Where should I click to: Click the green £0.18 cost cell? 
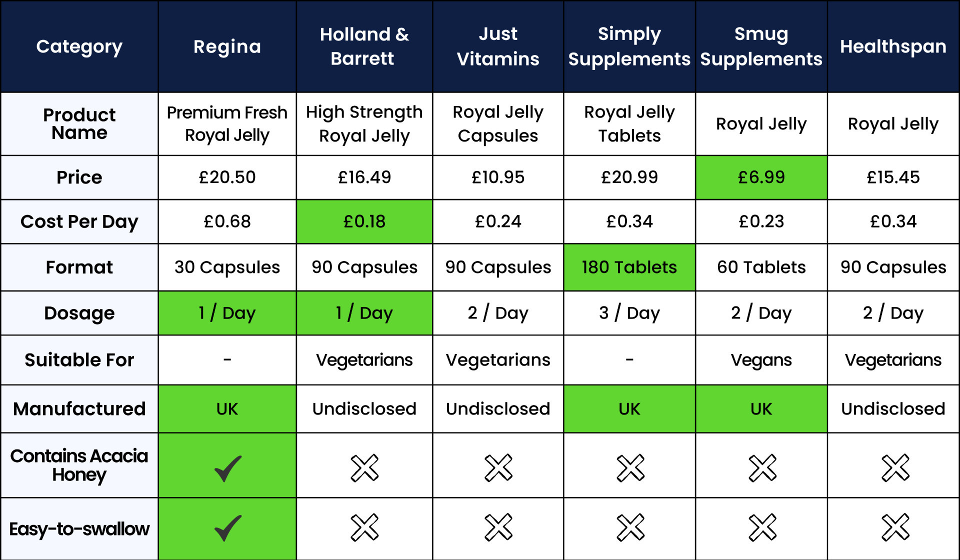click(x=364, y=221)
